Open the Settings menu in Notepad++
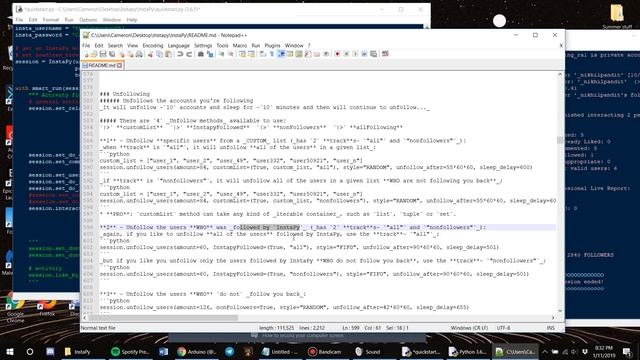Screen dimensions: 640x360 coord(203,45)
